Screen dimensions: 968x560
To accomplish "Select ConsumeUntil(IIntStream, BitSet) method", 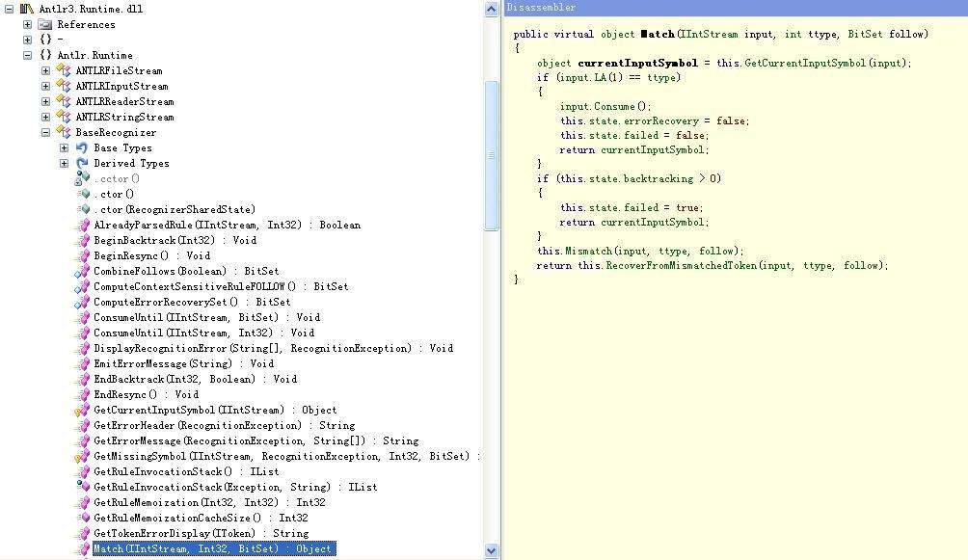I will click(x=207, y=317).
